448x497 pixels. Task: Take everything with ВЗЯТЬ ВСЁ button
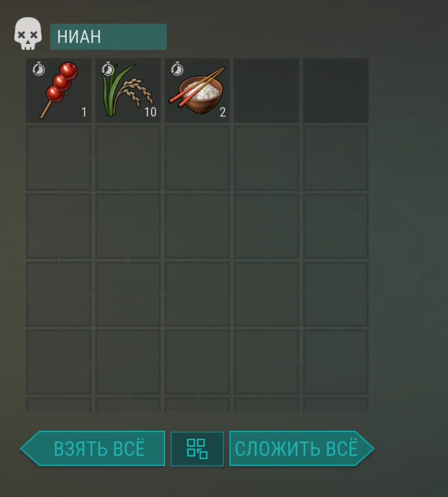tap(93, 448)
